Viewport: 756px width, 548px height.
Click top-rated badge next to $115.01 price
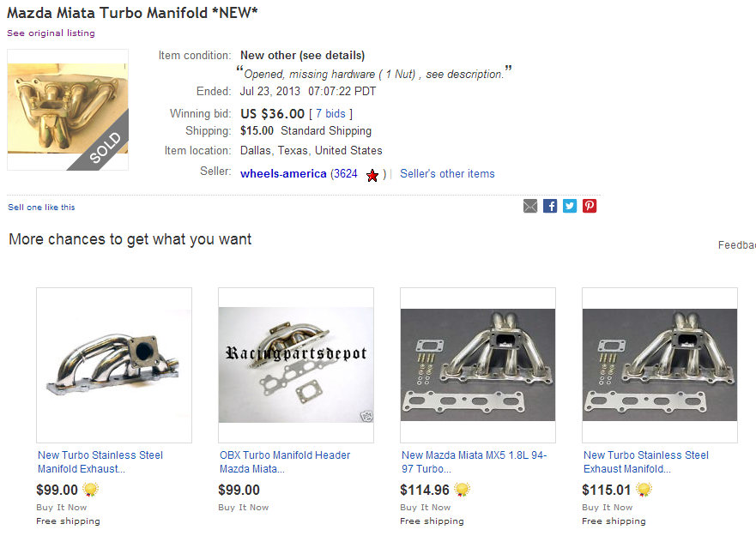coord(644,491)
